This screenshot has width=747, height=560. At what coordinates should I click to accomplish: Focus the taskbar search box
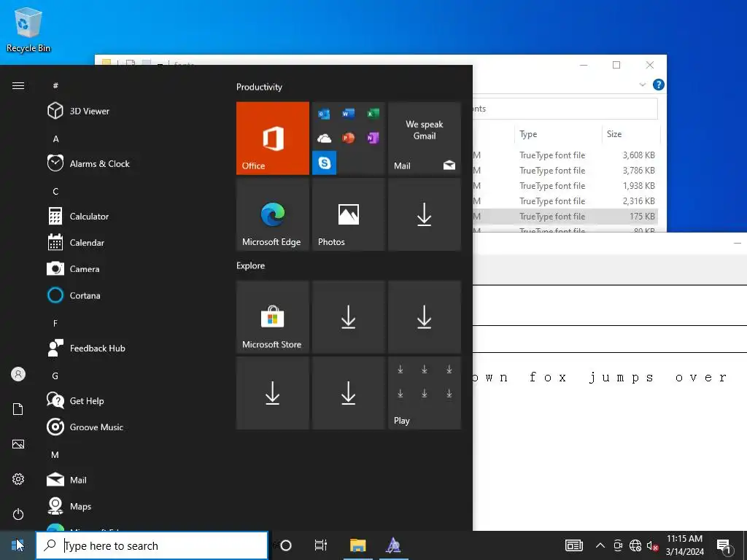coord(152,545)
